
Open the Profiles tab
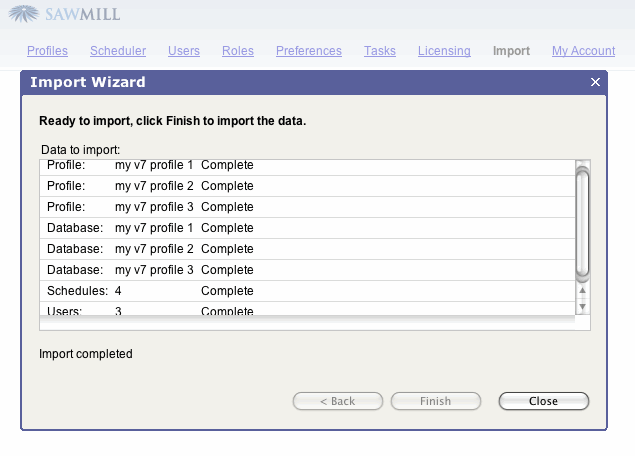(x=47, y=51)
